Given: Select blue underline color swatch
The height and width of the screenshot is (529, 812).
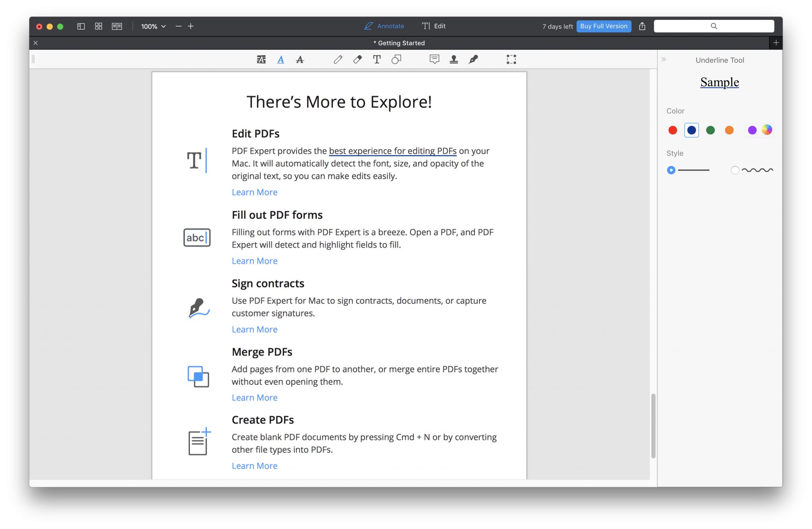Looking at the screenshot, I should 691,130.
